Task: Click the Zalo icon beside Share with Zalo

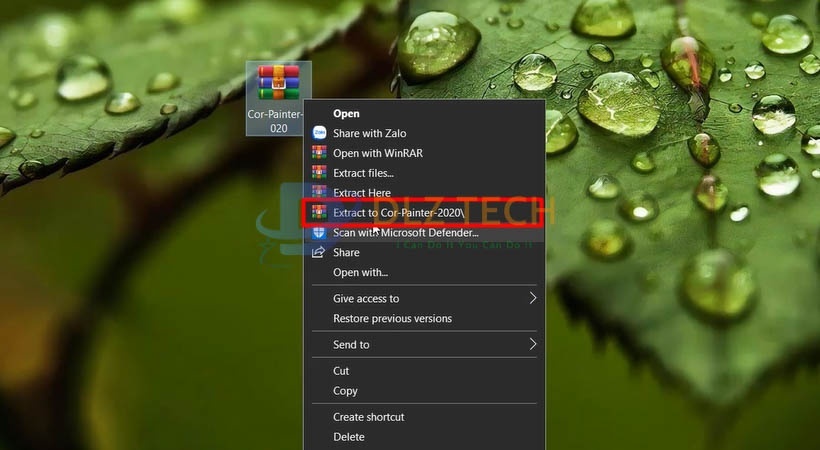Action: coord(319,133)
